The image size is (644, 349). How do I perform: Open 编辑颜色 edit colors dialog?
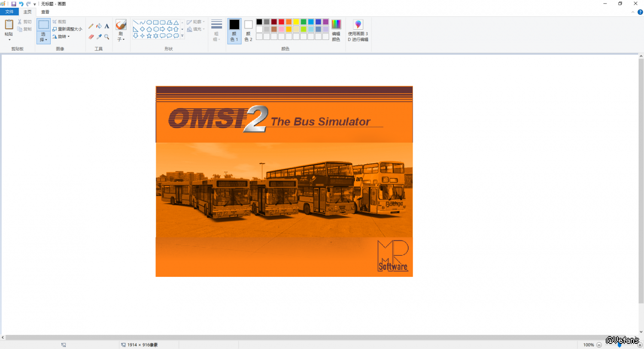(x=336, y=30)
